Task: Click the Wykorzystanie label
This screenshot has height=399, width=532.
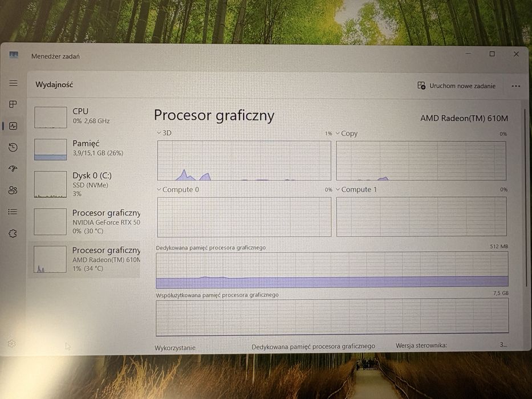Action: click(x=175, y=348)
